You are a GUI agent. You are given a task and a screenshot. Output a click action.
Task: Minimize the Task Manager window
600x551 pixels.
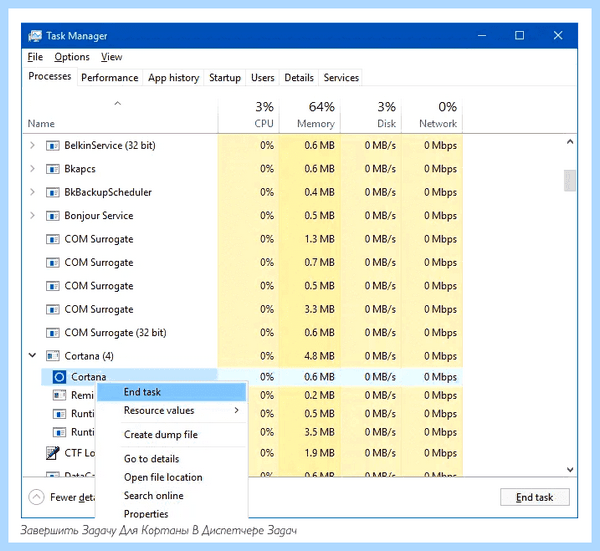pyautogui.click(x=482, y=36)
